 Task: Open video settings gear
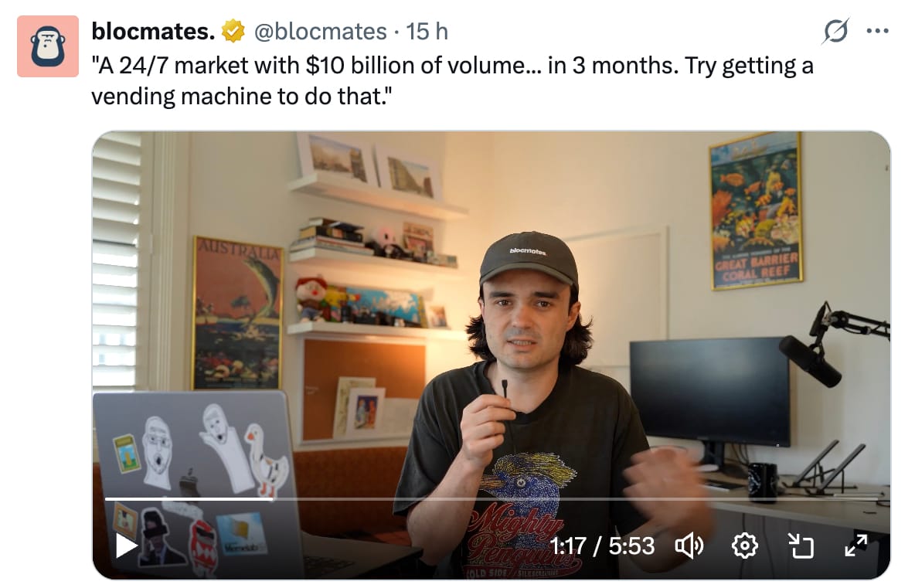click(x=745, y=546)
